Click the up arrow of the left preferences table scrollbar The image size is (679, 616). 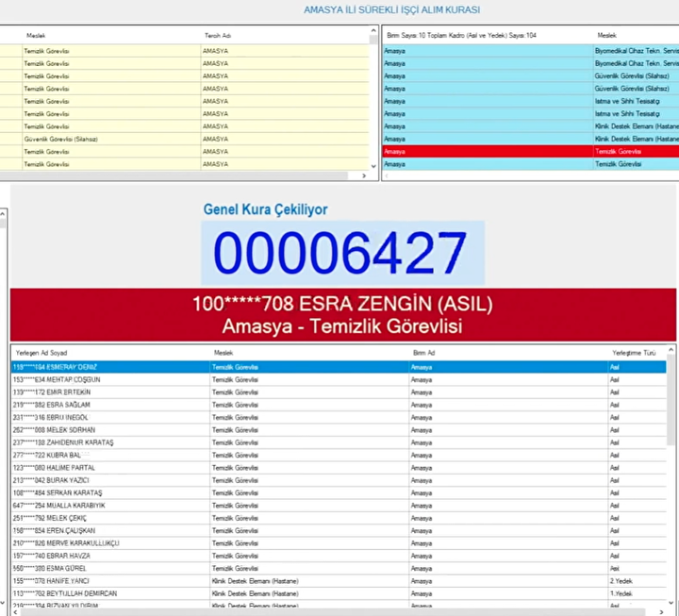point(373,30)
